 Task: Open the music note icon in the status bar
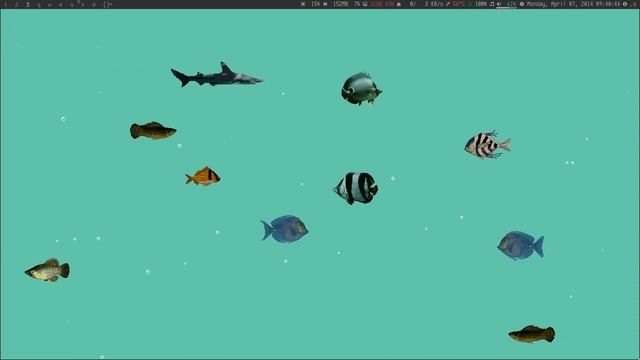tap(492, 4)
